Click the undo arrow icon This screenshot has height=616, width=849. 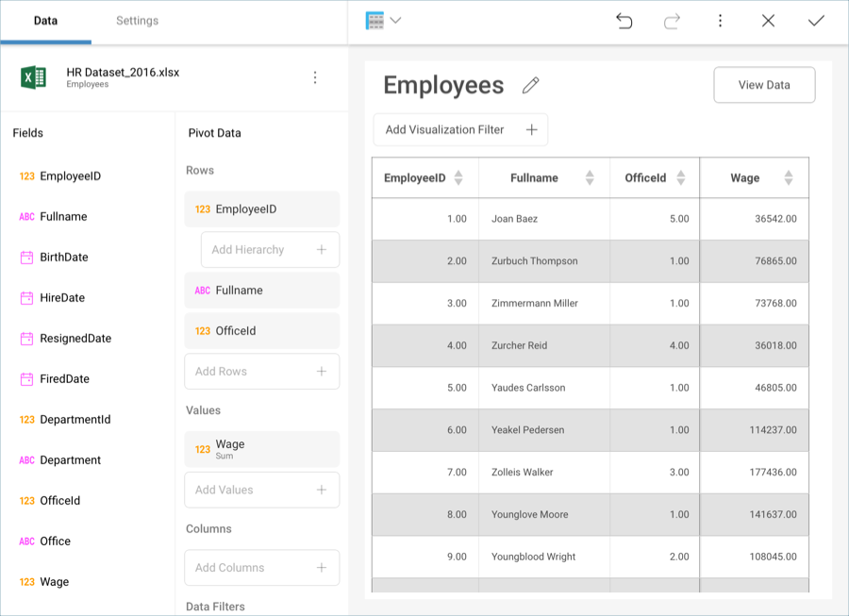(624, 21)
